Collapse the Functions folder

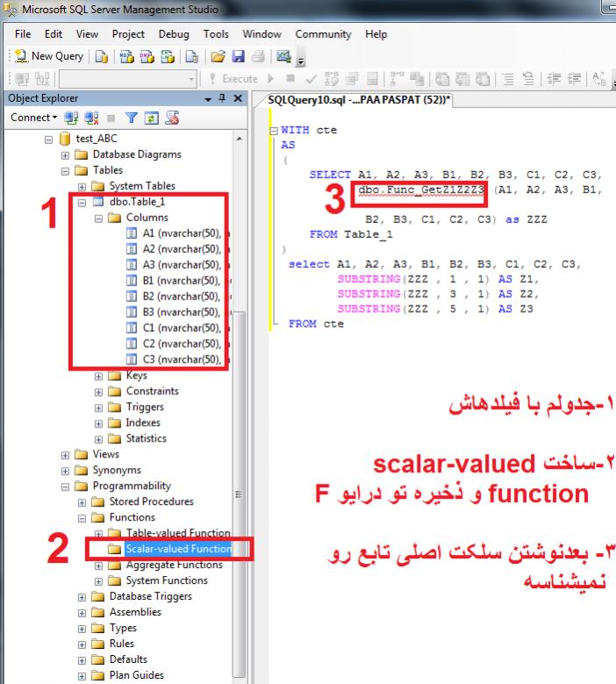(x=82, y=518)
